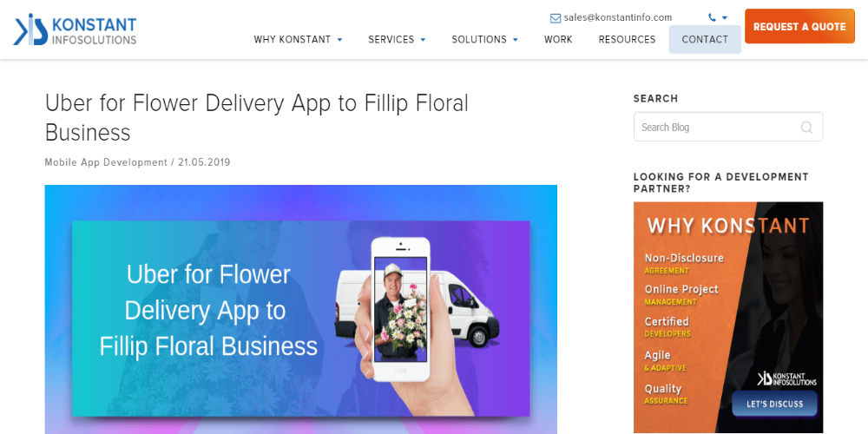Open the sales@konstantinfo.com email link
Viewport: 868px width, 434px height.
tap(618, 17)
